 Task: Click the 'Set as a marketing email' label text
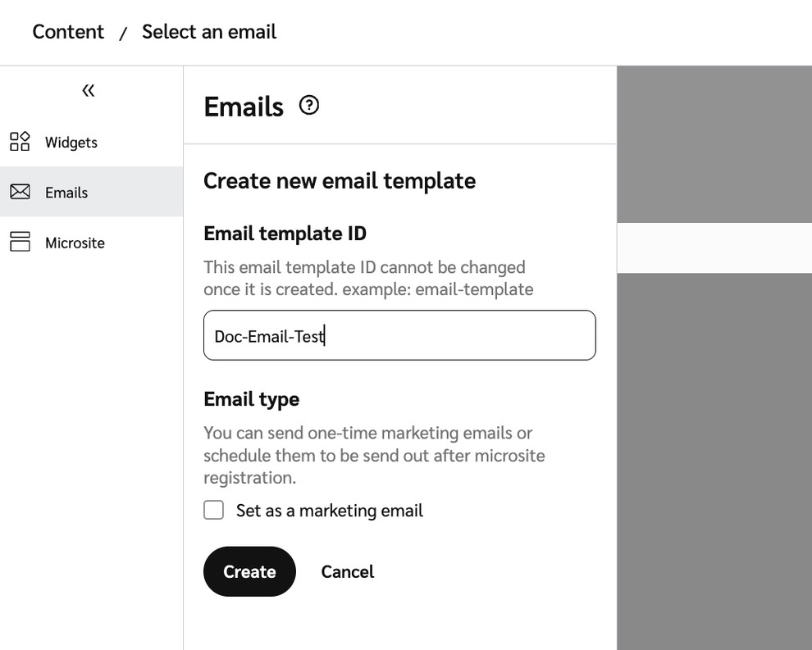pyautogui.click(x=329, y=511)
